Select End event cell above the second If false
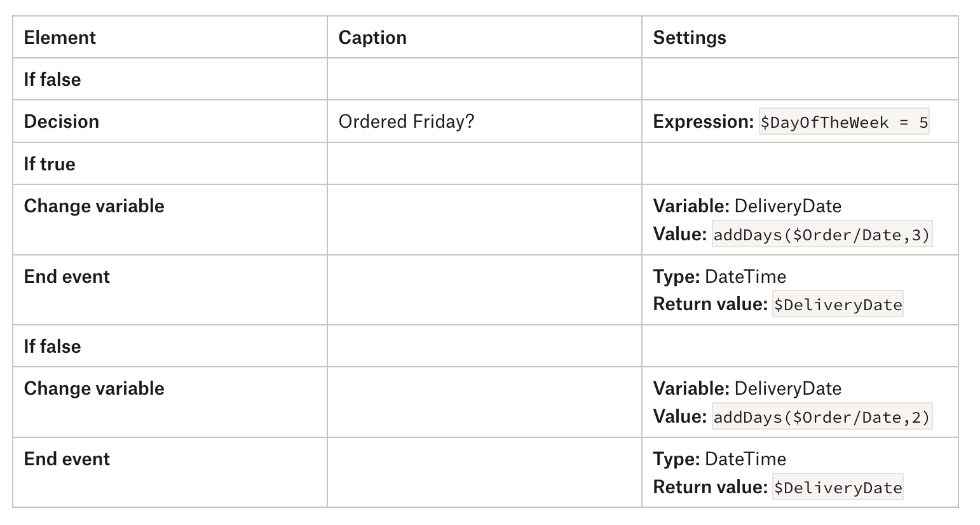Viewport: 980px width, 525px height. pyautogui.click(x=67, y=276)
